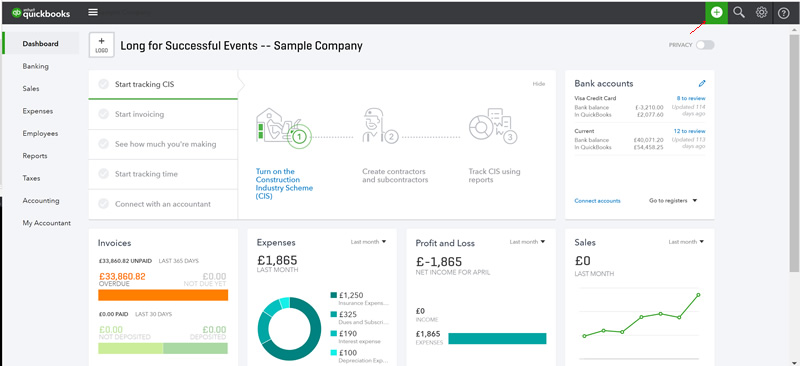Add a company logo
Screen dimensions: 800x366
101,44
